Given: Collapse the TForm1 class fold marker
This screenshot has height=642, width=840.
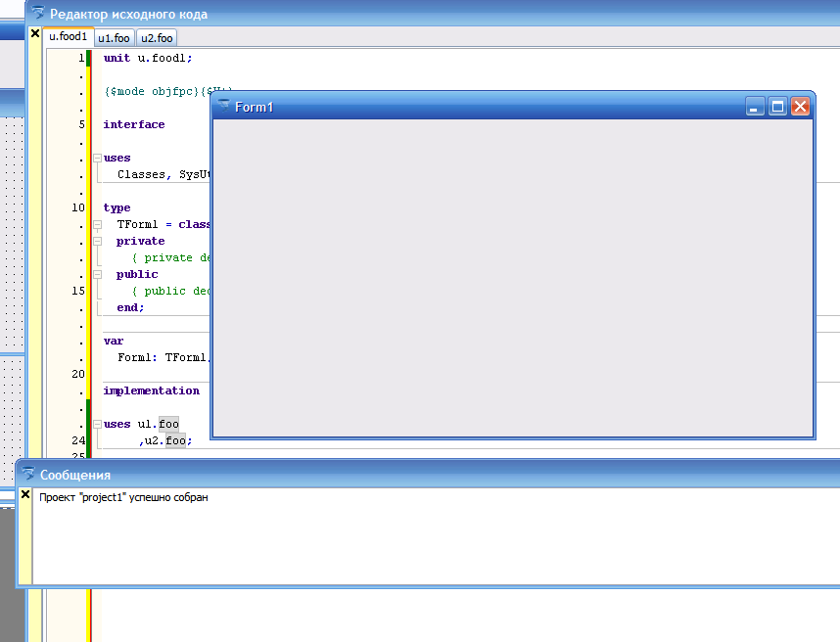Looking at the screenshot, I should click(x=97, y=224).
